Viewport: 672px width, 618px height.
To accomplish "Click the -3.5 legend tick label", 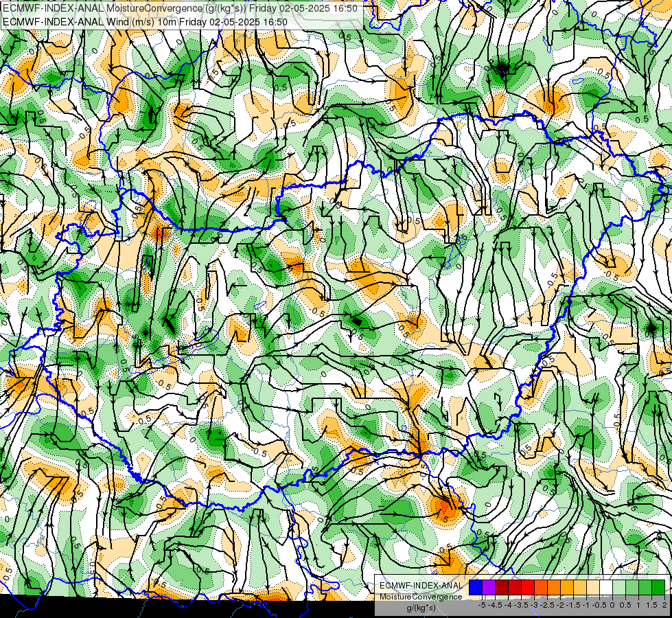I will pyautogui.click(x=521, y=605).
